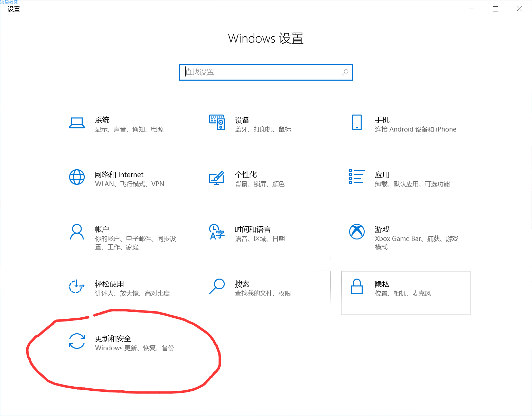This screenshot has width=532, height=416.
Task: Click text 语音、区域、日期
Action: click(260, 239)
